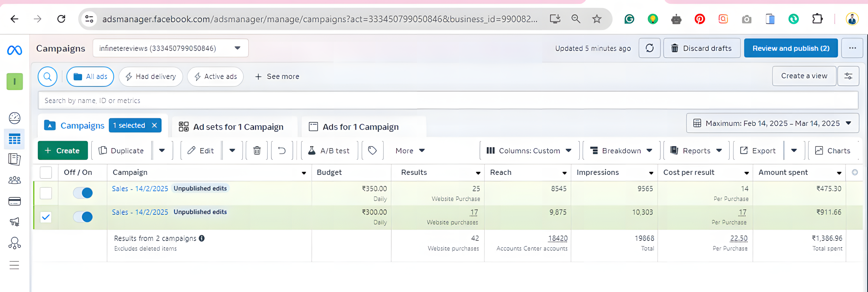Open Audiences from the left sidebar
This screenshot has width=868, height=292.
click(15, 180)
